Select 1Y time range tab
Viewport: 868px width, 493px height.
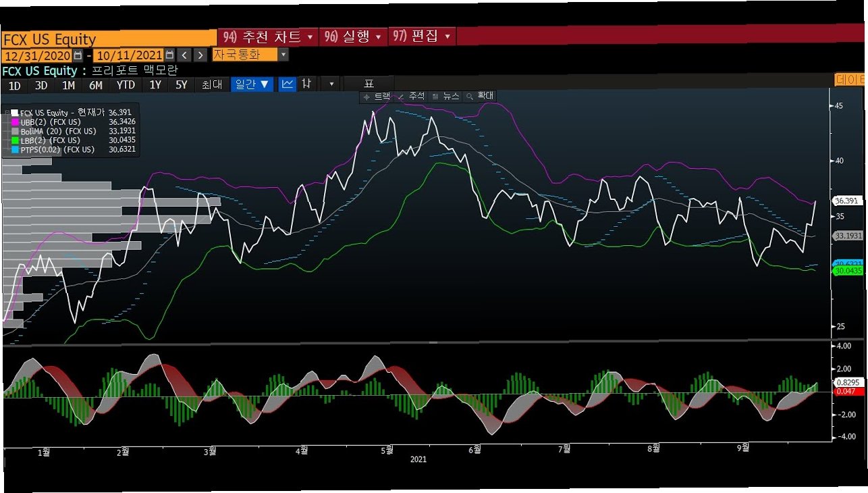click(x=155, y=85)
